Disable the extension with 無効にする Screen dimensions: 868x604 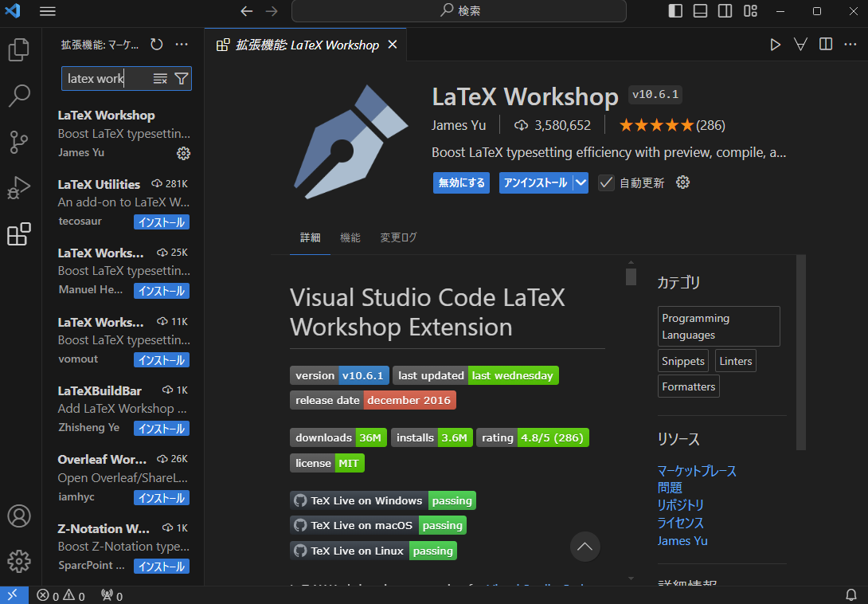click(x=461, y=182)
